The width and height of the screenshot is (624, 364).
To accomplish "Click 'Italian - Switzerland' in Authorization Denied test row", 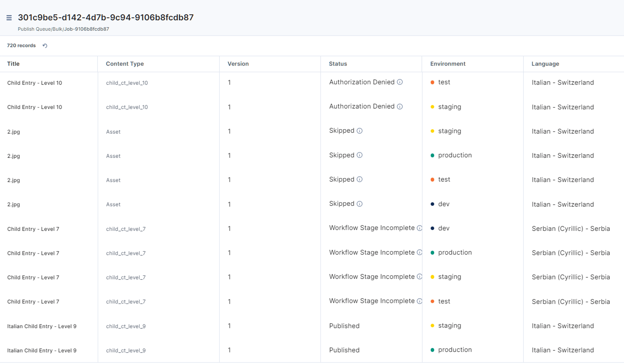I will click(x=563, y=83).
